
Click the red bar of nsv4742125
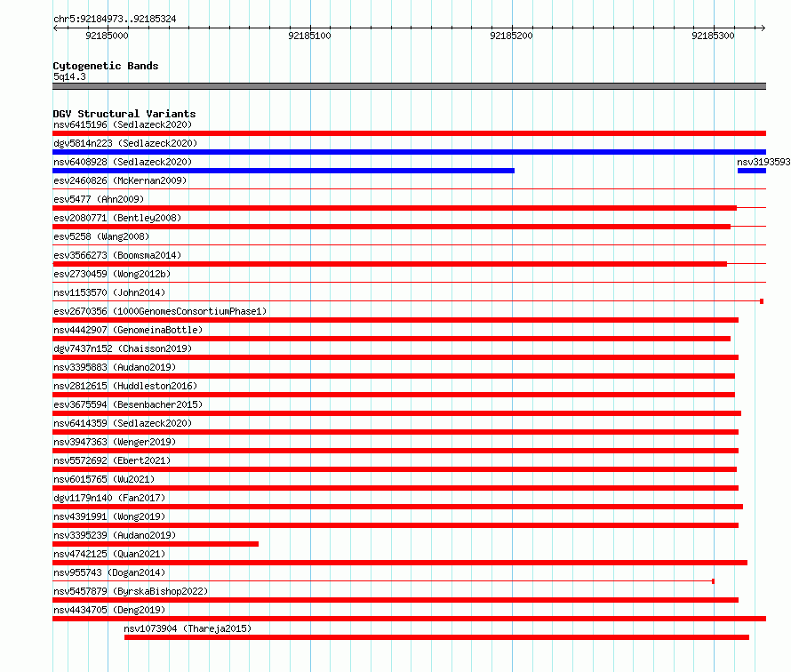click(x=400, y=563)
